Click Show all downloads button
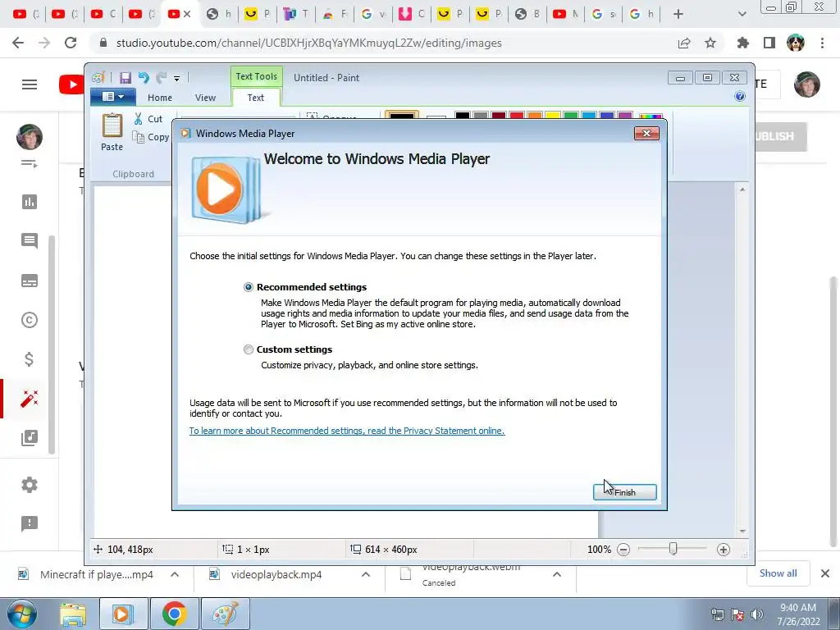Screen dimensions: 840x630 (778, 573)
